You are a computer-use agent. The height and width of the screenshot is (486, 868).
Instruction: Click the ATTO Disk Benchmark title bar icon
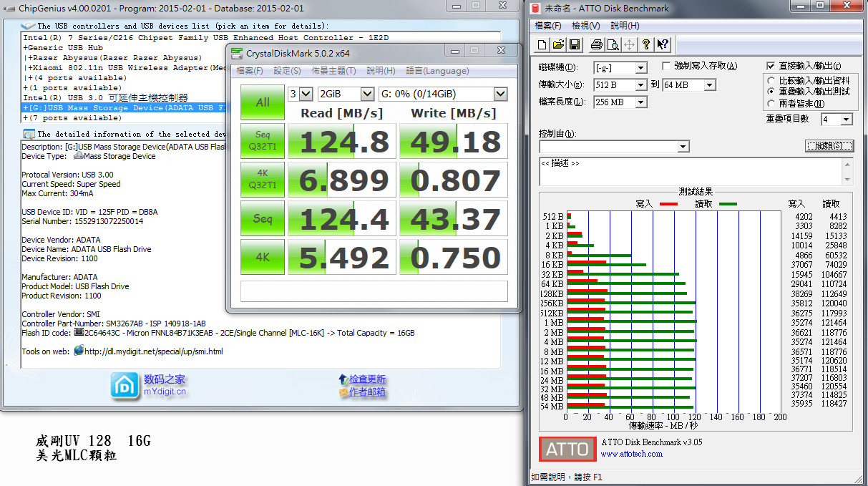(x=537, y=8)
